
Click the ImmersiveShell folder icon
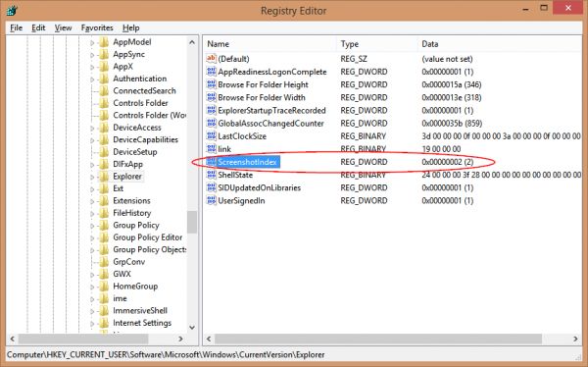tap(104, 311)
